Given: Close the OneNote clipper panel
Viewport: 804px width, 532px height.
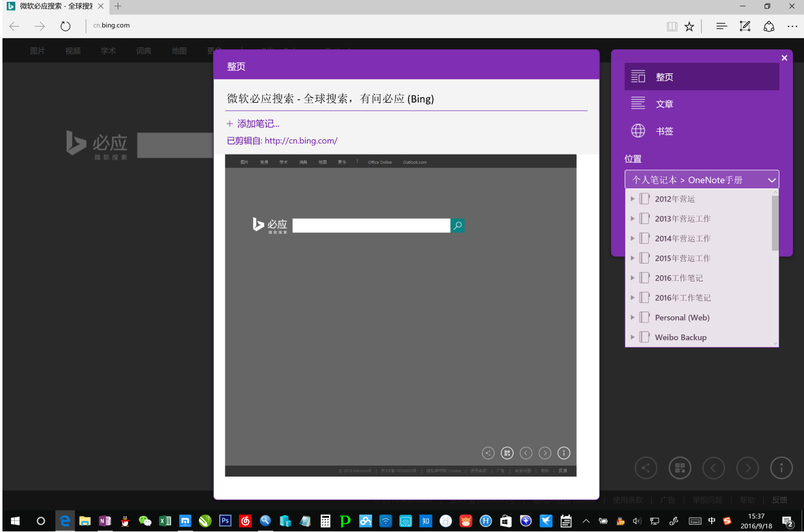Looking at the screenshot, I should pyautogui.click(x=784, y=58).
